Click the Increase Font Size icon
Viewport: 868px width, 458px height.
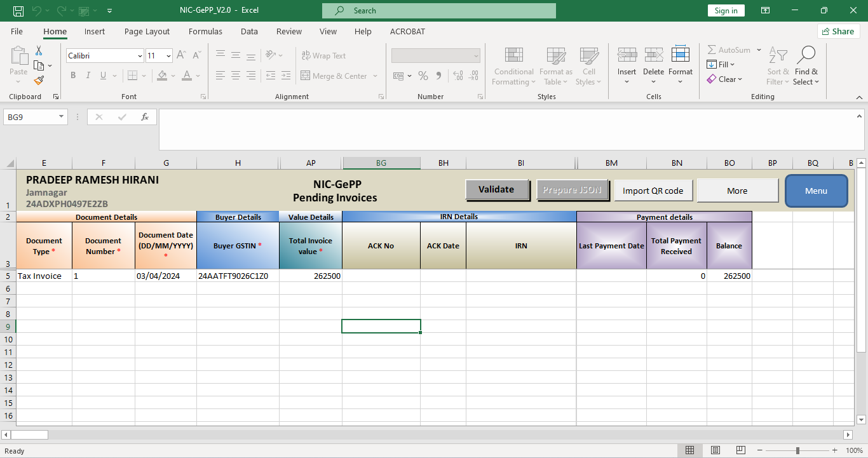coord(181,56)
